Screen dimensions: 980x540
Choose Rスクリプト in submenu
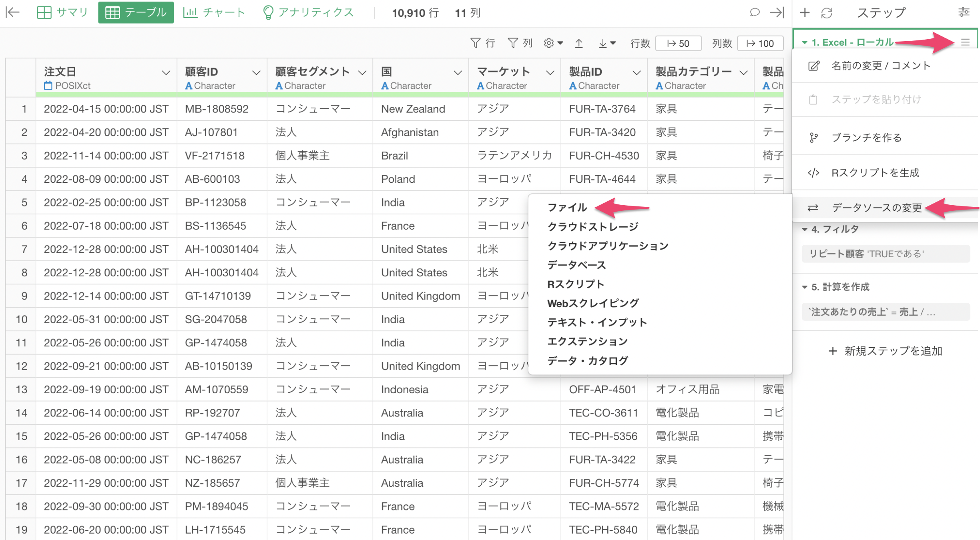[x=576, y=284]
